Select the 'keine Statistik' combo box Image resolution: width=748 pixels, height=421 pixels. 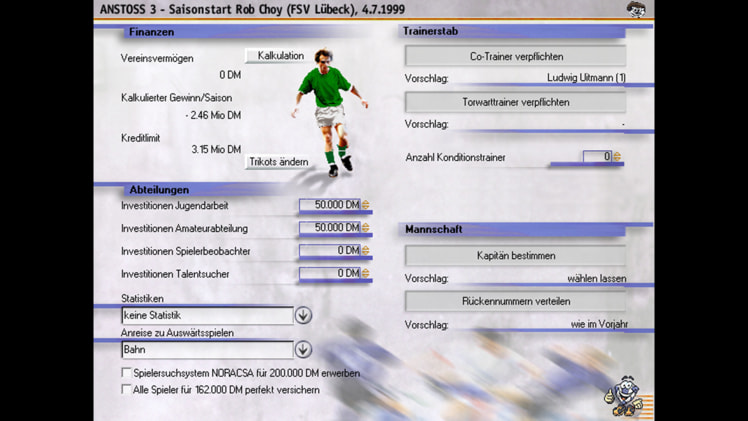[x=207, y=315]
